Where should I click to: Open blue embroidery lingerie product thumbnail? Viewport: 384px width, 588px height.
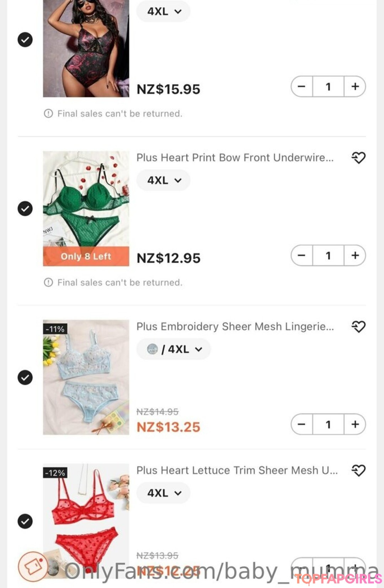pos(86,377)
